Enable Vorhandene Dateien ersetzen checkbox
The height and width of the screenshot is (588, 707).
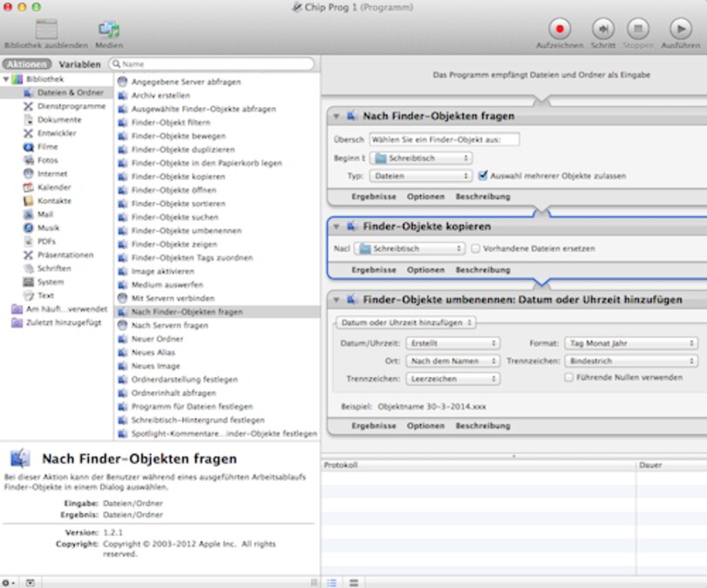coord(476,248)
